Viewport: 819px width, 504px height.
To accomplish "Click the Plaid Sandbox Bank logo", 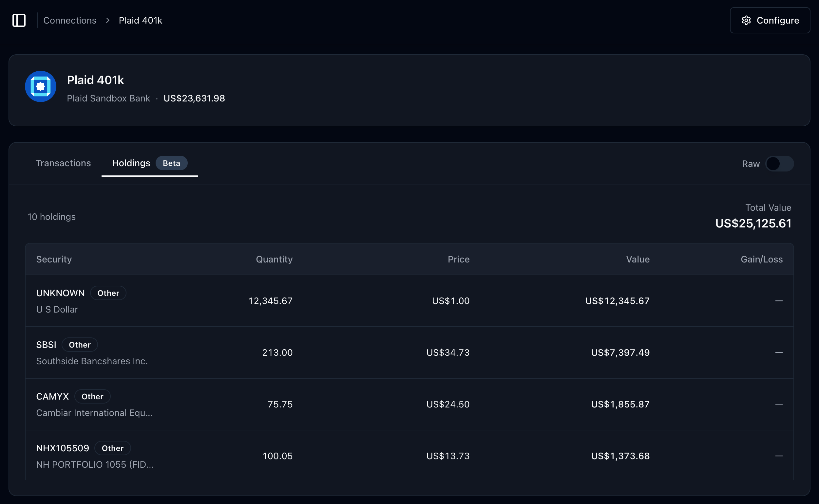I will 41,87.
